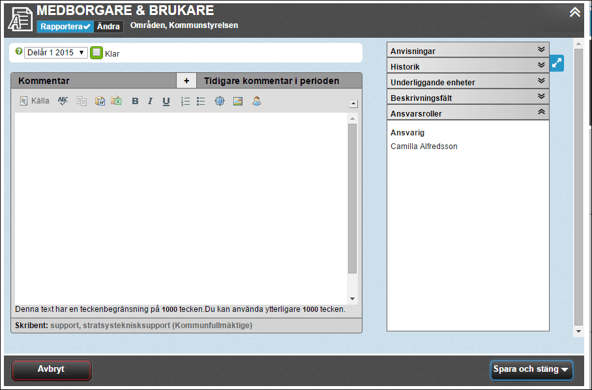The width and height of the screenshot is (592, 390).
Task: Click the plus button beside Kommentar
Action: click(187, 81)
